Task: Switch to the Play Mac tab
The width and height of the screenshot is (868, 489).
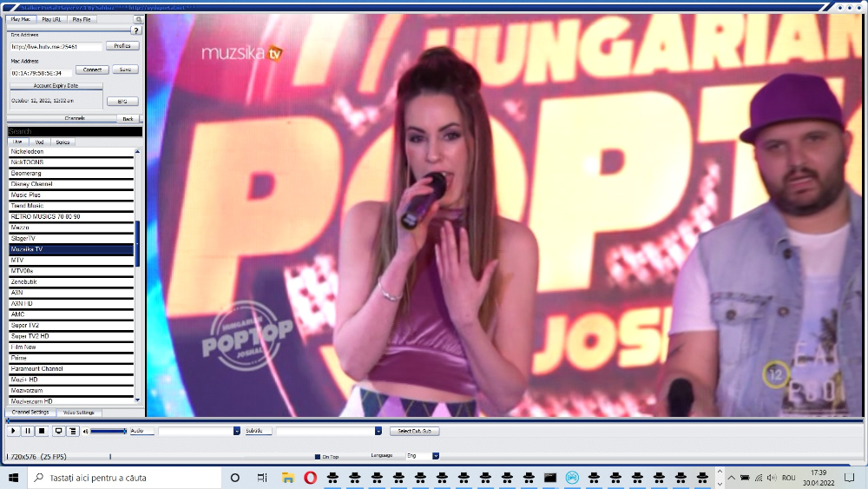Action: tap(21, 19)
